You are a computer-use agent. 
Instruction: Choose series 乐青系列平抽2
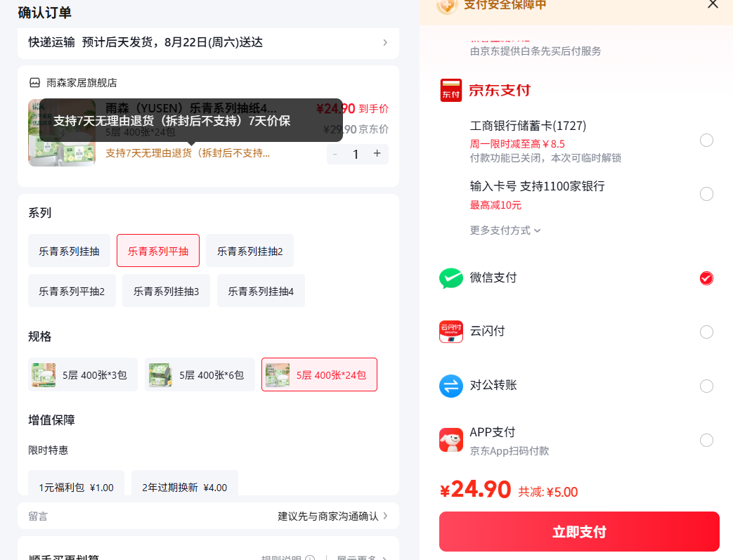(x=72, y=291)
